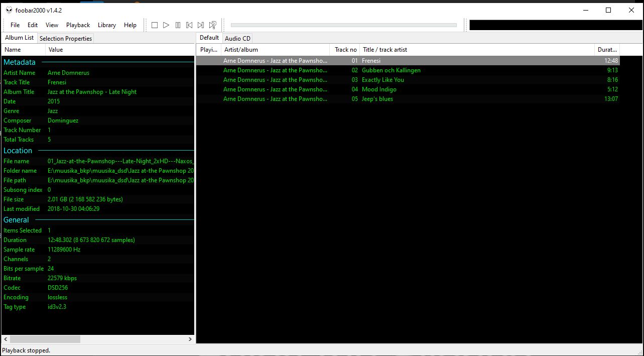Skip to previous track icon

click(189, 25)
